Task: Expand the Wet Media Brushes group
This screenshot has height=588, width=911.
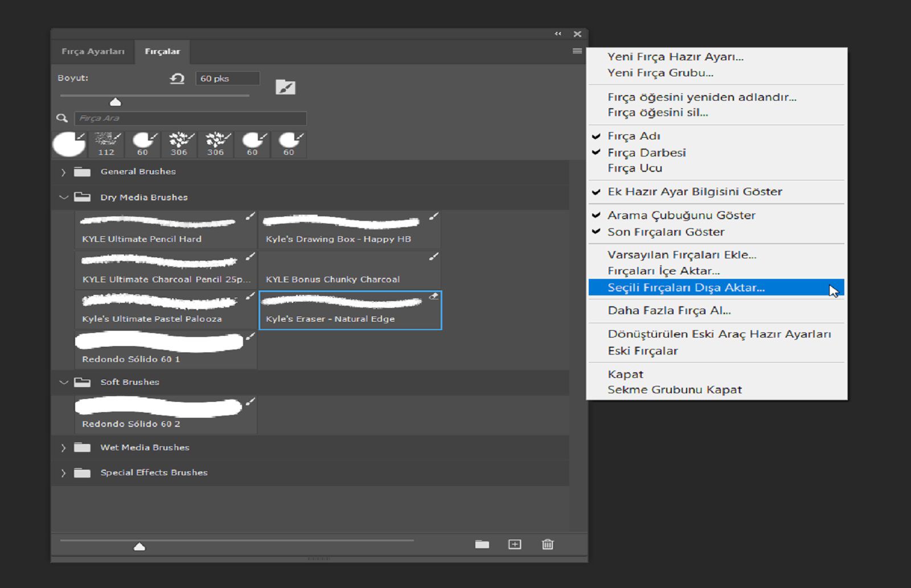Action: [63, 447]
